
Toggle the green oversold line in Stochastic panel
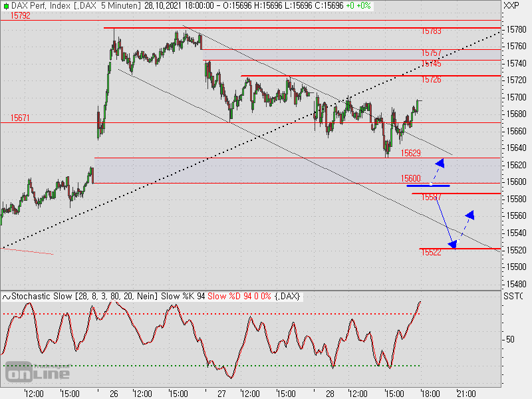(266, 365)
